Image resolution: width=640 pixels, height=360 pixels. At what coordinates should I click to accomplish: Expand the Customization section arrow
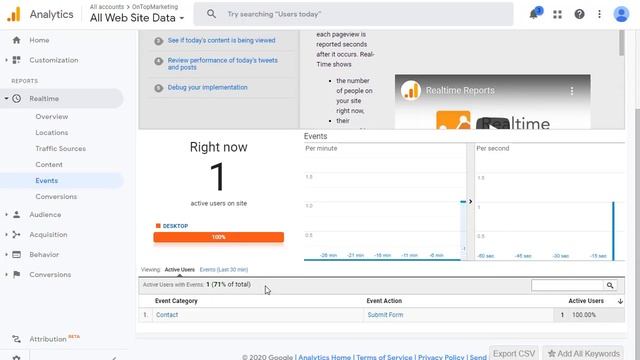point(6,60)
